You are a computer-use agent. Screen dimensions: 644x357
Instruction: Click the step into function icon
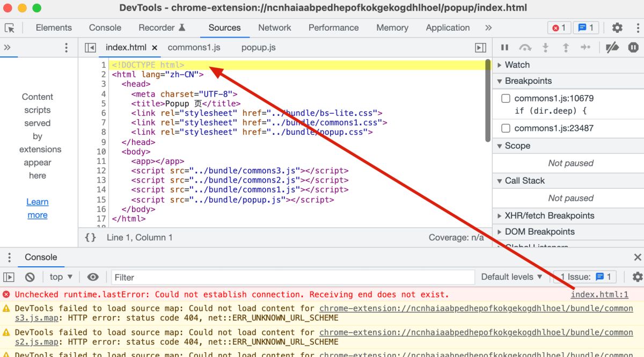[545, 48]
